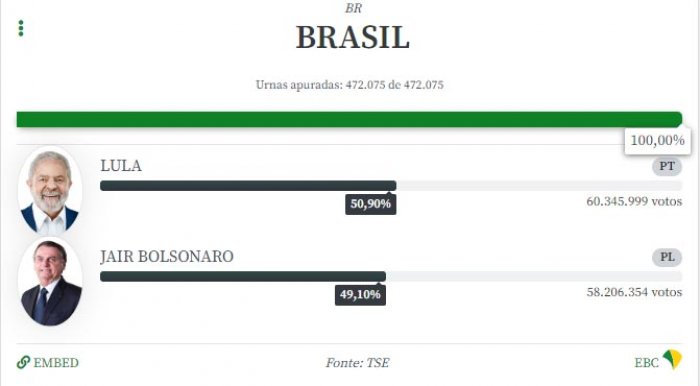Viewport: 700px width, 386px height.
Task: Open the EMBED link
Action: click(x=48, y=362)
